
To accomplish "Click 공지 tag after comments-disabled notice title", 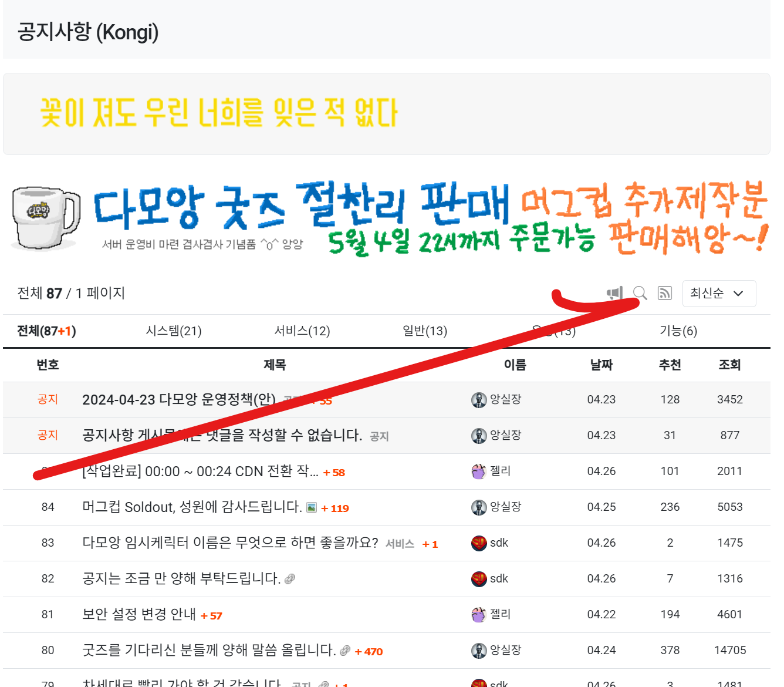I will [380, 436].
